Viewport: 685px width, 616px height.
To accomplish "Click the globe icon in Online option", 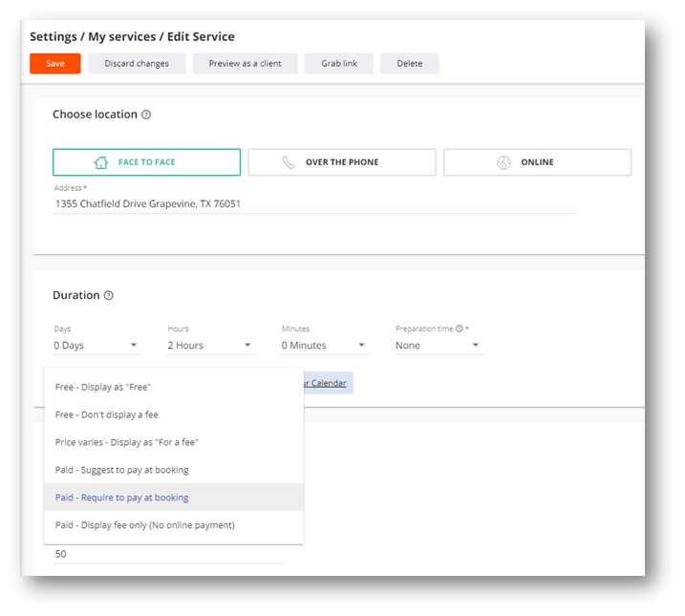I will (503, 162).
